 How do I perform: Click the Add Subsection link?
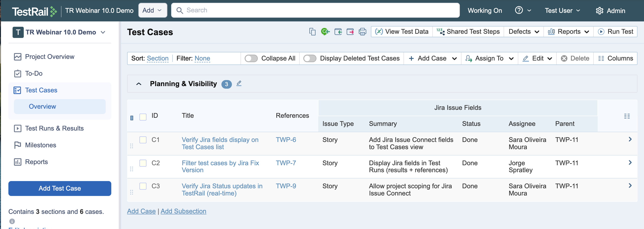click(183, 211)
